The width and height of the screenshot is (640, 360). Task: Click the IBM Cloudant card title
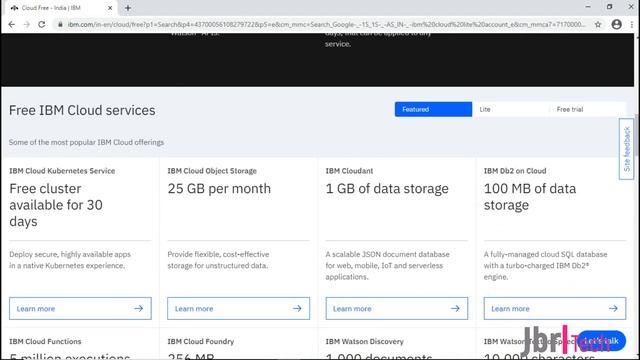[349, 171]
